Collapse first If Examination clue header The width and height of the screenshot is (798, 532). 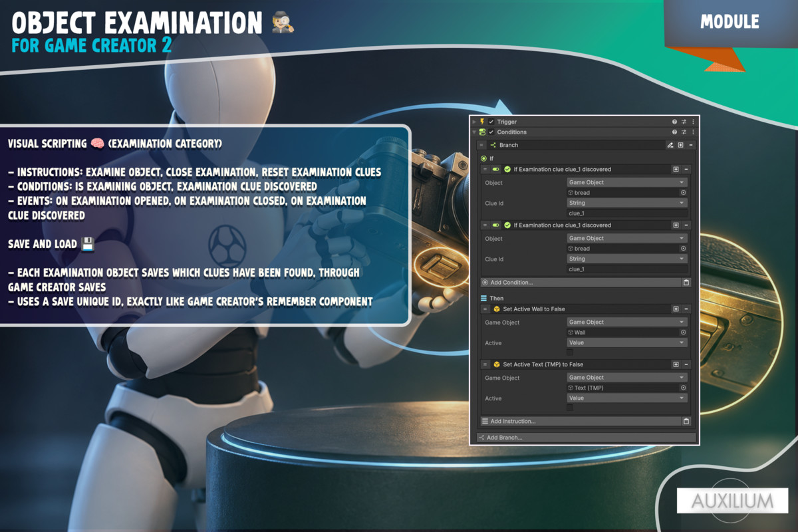tap(586, 169)
